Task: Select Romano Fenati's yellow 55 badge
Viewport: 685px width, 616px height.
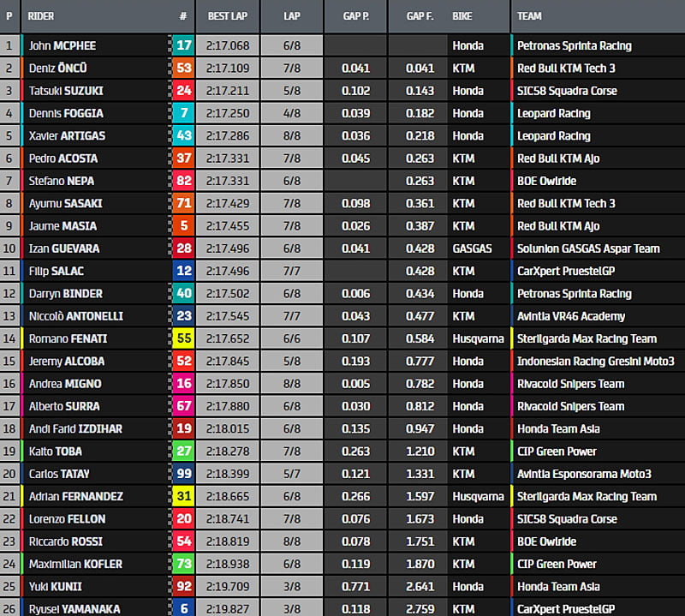Action: 183,338
